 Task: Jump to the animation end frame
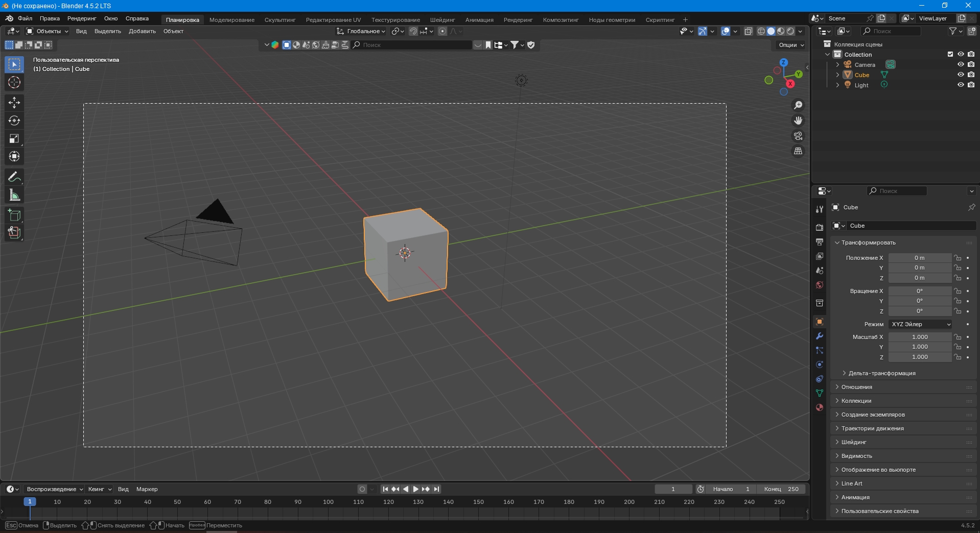(436, 489)
